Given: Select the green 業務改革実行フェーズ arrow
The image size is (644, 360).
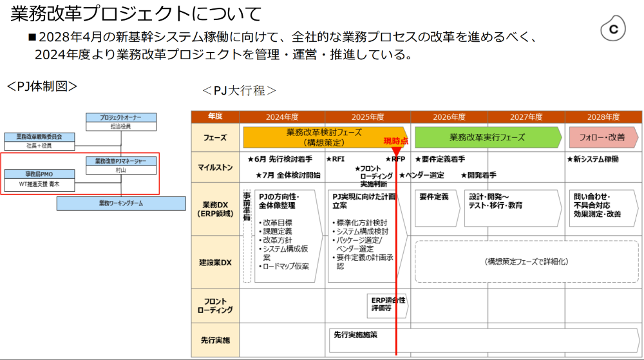Looking at the screenshot, I should (488, 137).
